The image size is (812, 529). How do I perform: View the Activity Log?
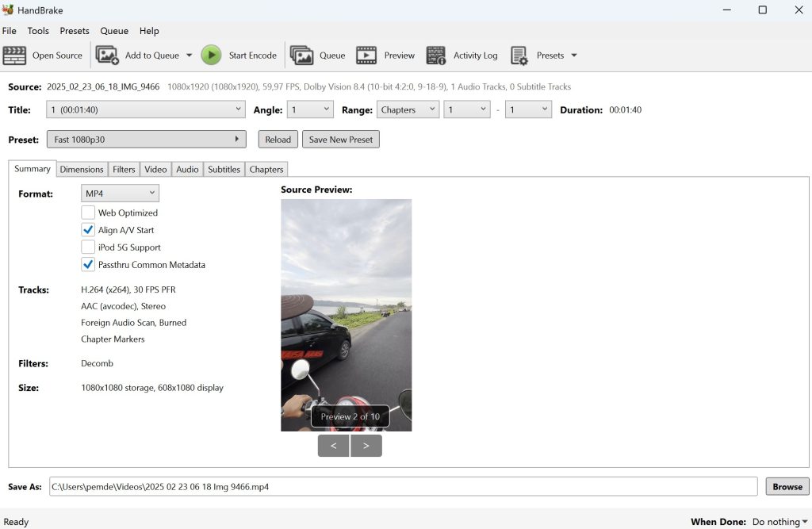[x=462, y=55]
